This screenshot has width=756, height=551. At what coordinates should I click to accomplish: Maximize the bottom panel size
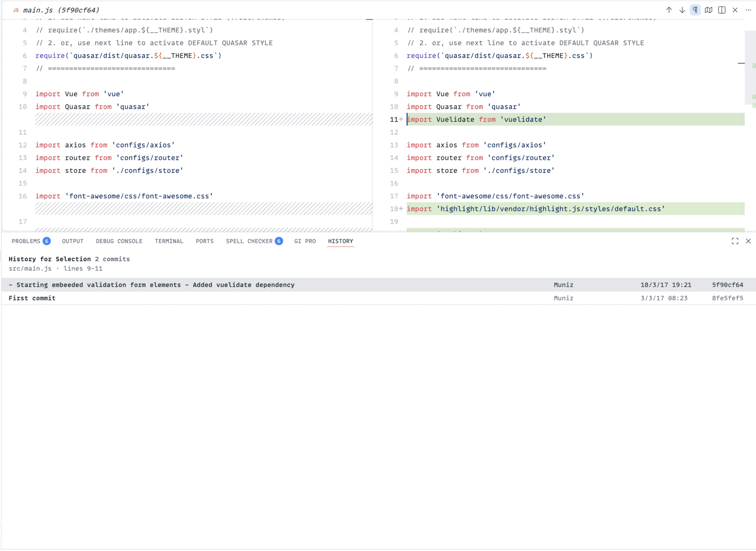pos(735,241)
